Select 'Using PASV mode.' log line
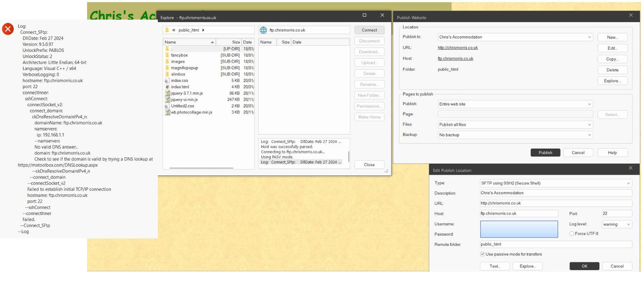The width and height of the screenshot is (644, 286). coord(276,157)
